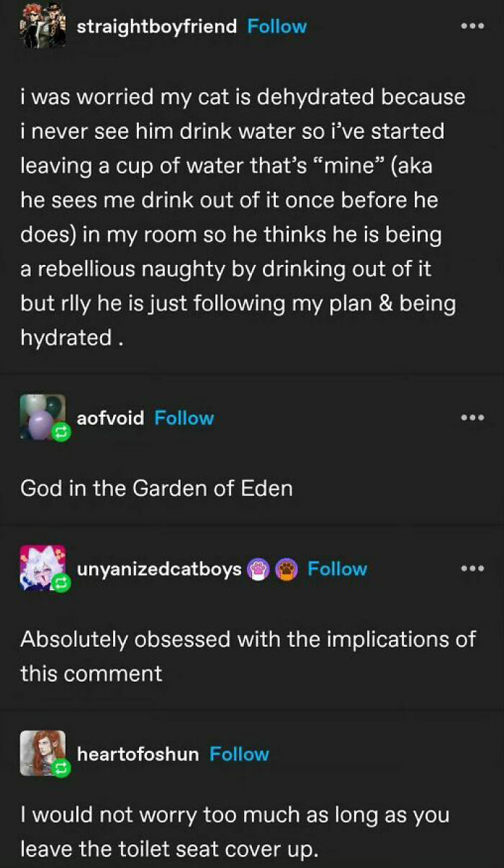Open the aofvoid blog name link
The image size is (504, 868).
110,418
